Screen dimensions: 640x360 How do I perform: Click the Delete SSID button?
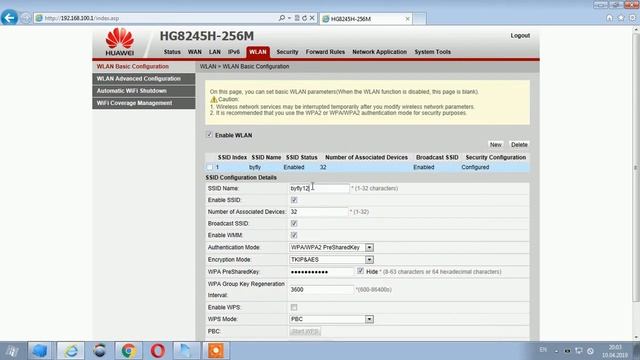(519, 144)
